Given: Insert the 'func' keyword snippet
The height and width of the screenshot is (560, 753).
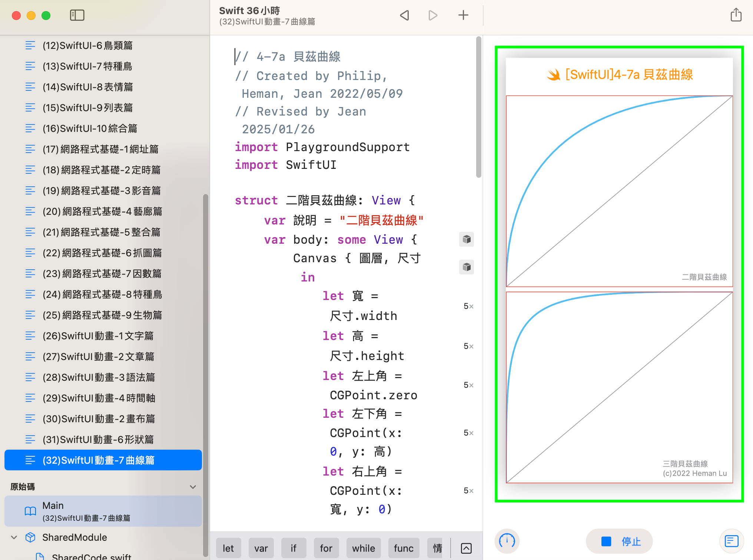Looking at the screenshot, I should 404,548.
